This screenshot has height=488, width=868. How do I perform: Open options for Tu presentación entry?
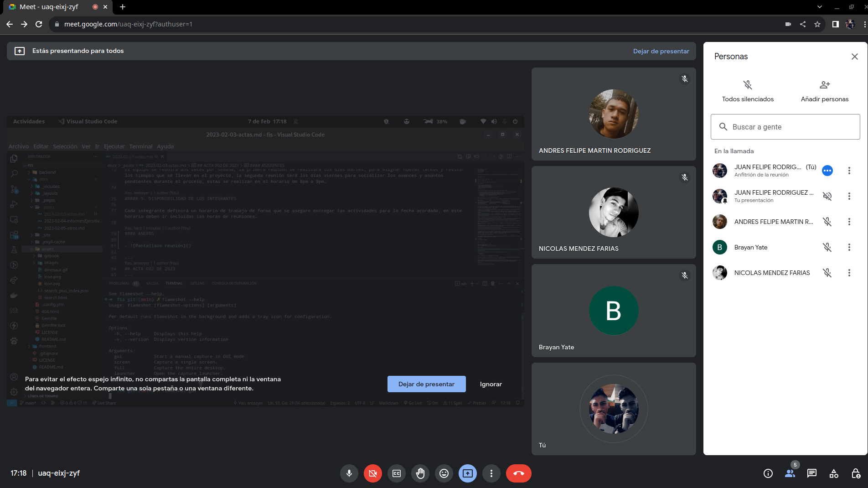pyautogui.click(x=849, y=196)
